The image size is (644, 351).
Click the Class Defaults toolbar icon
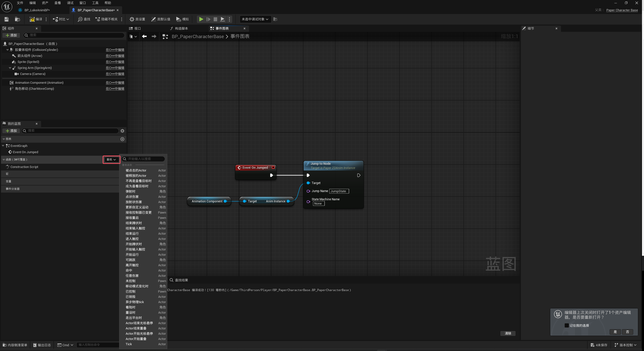161,19
